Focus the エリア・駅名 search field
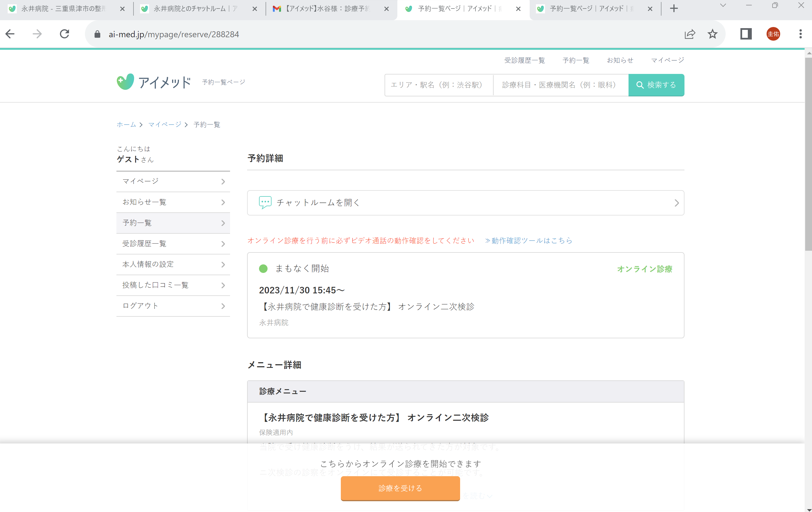Viewport: 812px width, 512px height. 439,85
